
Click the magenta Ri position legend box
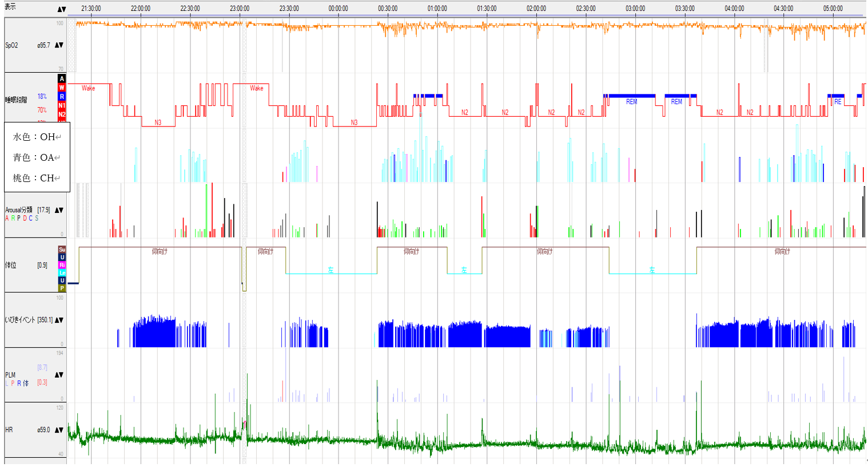pyautogui.click(x=62, y=265)
